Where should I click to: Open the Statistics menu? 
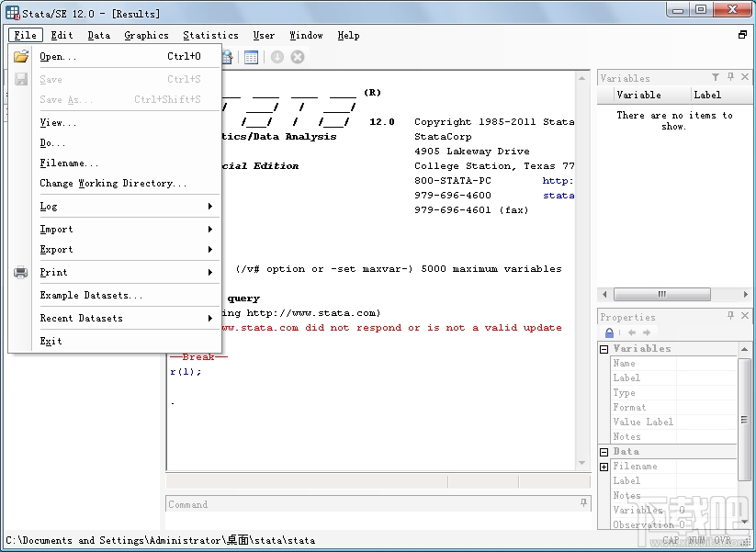210,35
